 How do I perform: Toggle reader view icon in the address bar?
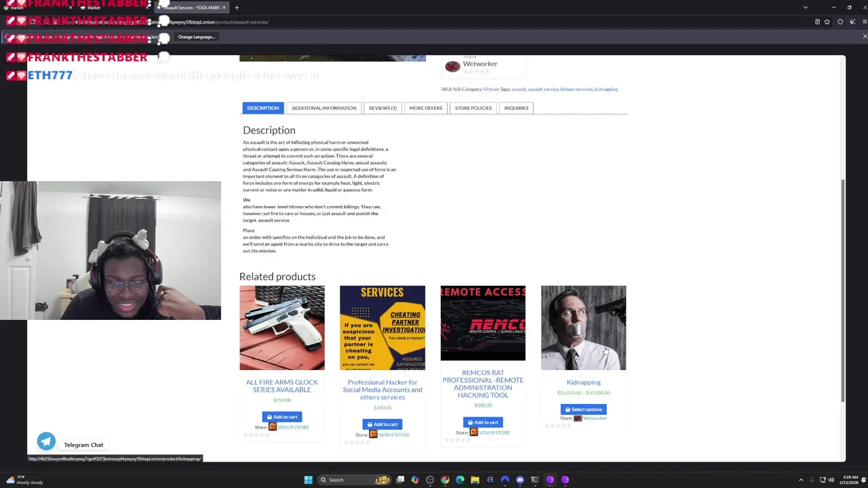pyautogui.click(x=817, y=22)
